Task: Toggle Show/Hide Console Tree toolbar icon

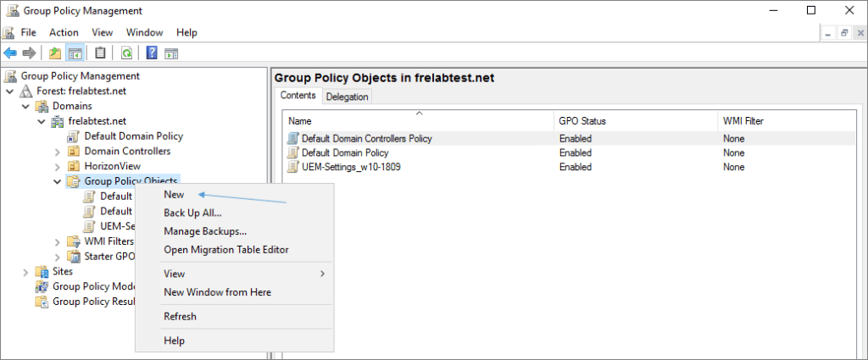Action: 75,53
